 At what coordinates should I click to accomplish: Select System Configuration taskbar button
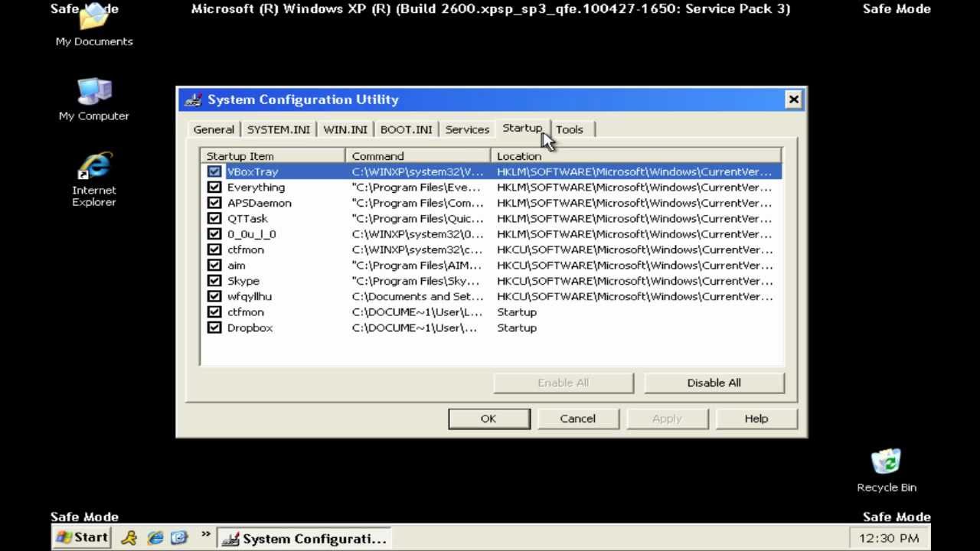pos(304,539)
